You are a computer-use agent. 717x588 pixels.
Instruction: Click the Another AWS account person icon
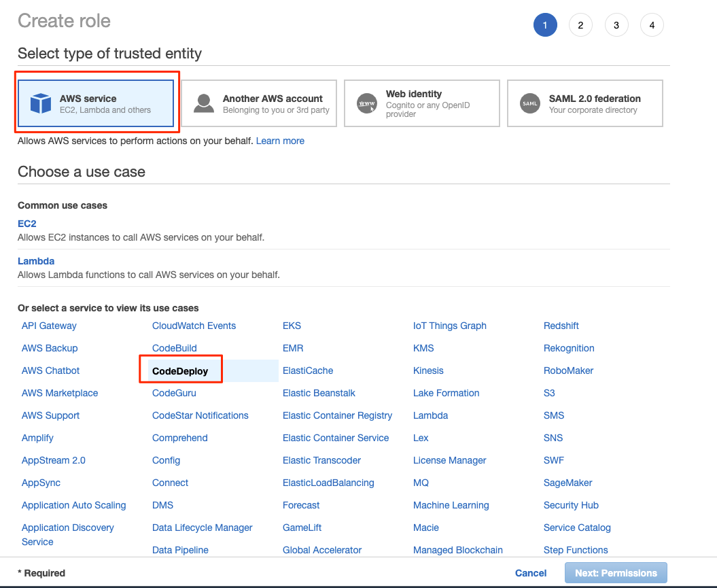(204, 103)
